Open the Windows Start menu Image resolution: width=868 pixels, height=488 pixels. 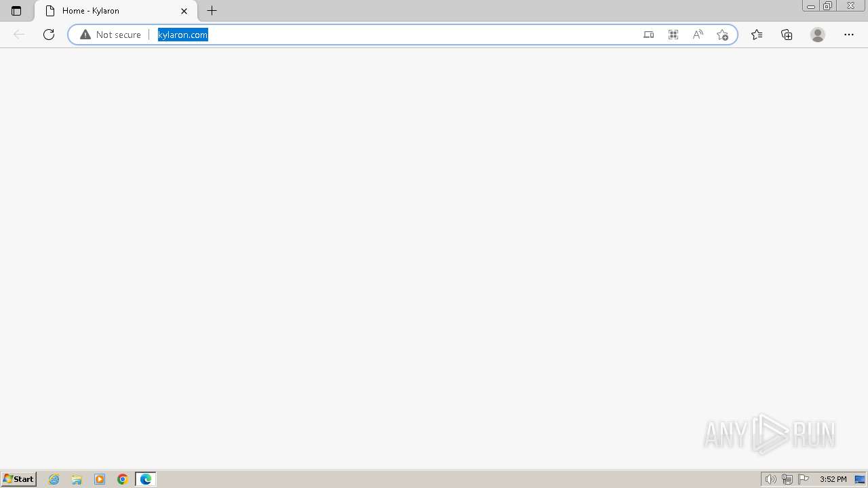(x=19, y=479)
